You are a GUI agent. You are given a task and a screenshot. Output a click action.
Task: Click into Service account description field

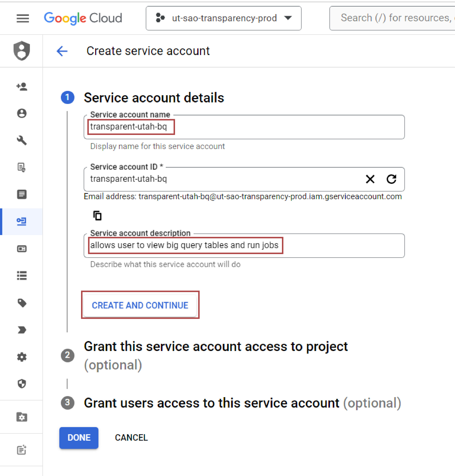pyautogui.click(x=244, y=245)
